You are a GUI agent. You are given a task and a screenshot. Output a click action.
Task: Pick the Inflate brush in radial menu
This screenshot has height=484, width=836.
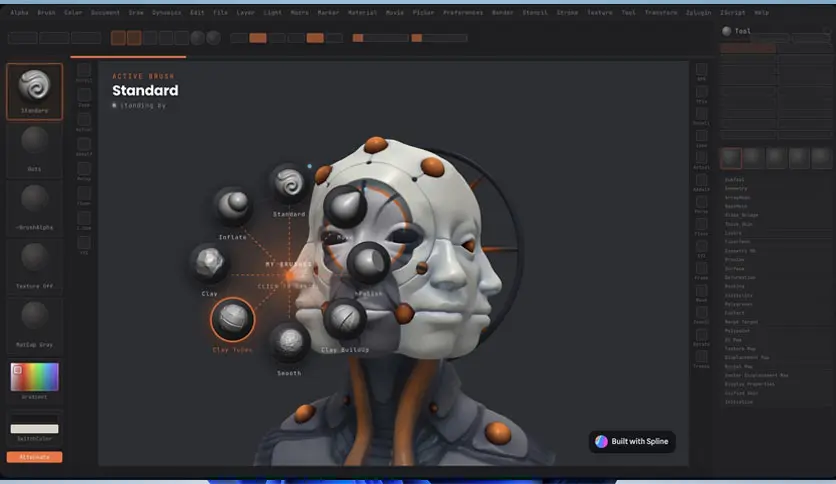[x=233, y=206]
